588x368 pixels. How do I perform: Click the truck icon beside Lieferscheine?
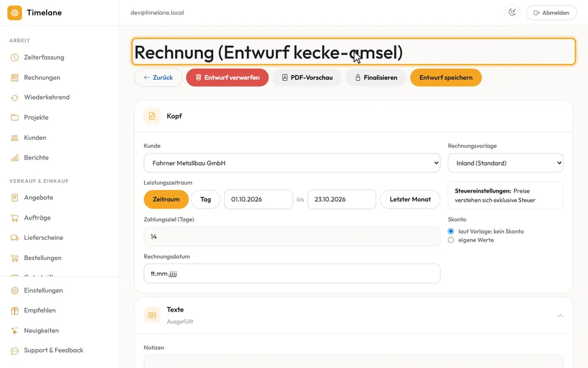click(15, 238)
